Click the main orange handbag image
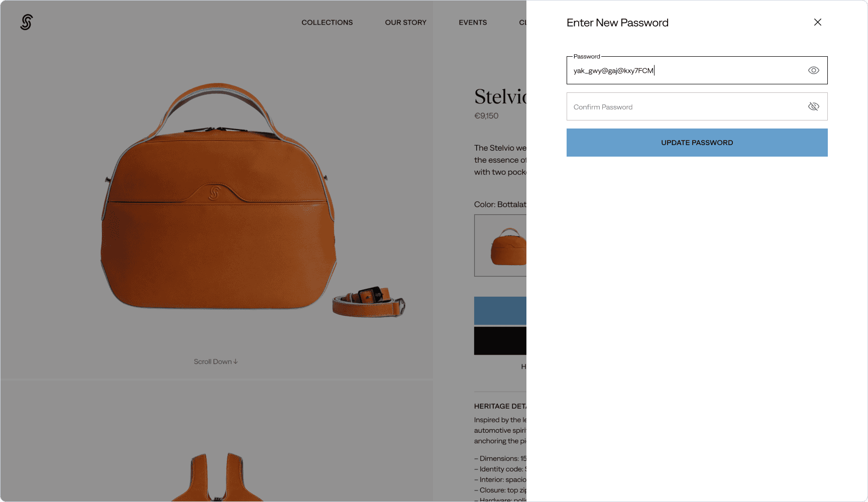The image size is (868, 502). [x=219, y=196]
